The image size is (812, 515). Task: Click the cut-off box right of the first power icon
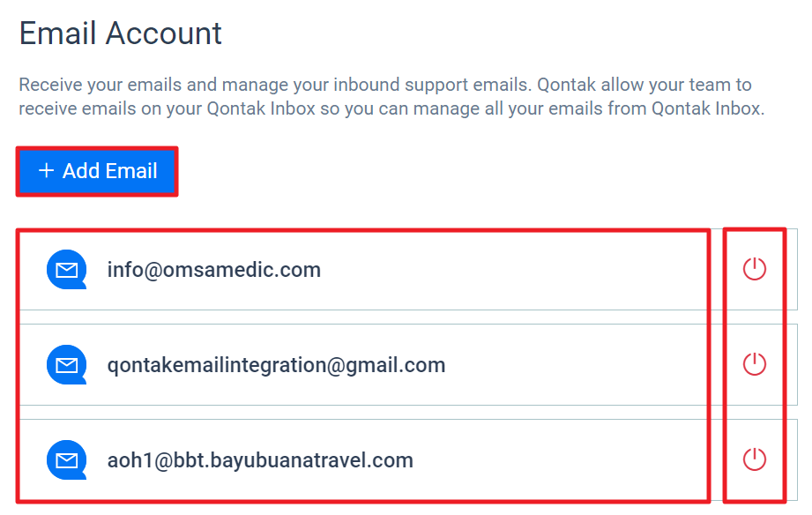point(793,270)
